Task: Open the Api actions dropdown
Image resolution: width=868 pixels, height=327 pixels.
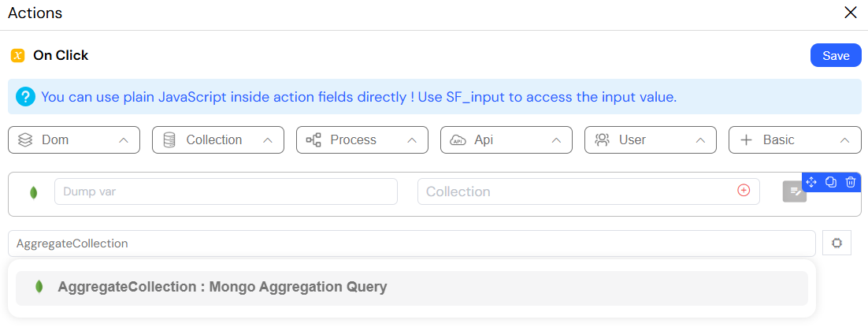Action: [506, 140]
